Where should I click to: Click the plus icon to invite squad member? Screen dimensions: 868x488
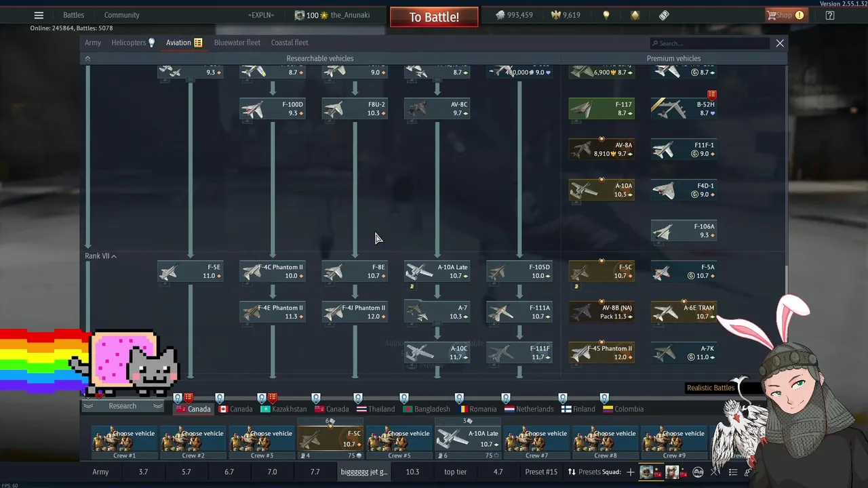click(x=631, y=472)
